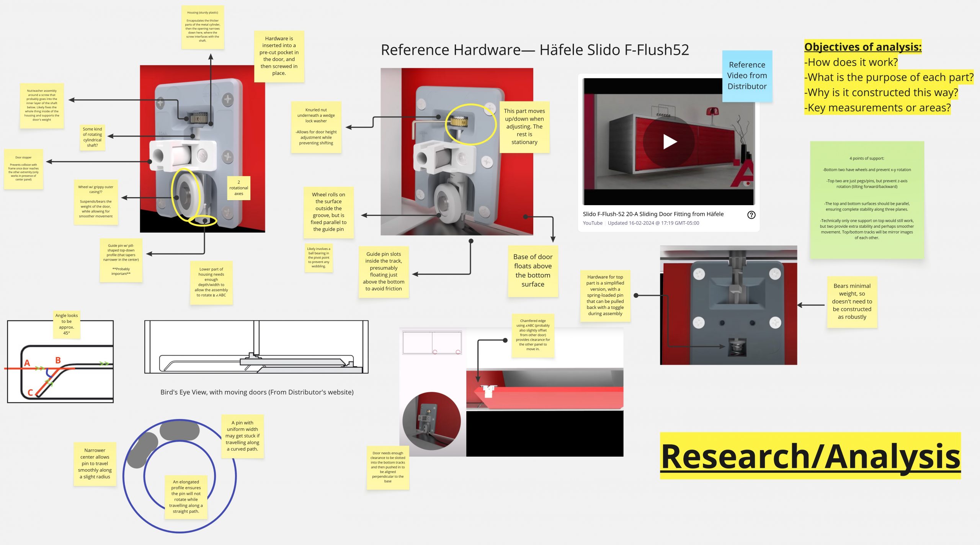
Task: Select the blue Reference Video from Distributor note
Action: [747, 76]
